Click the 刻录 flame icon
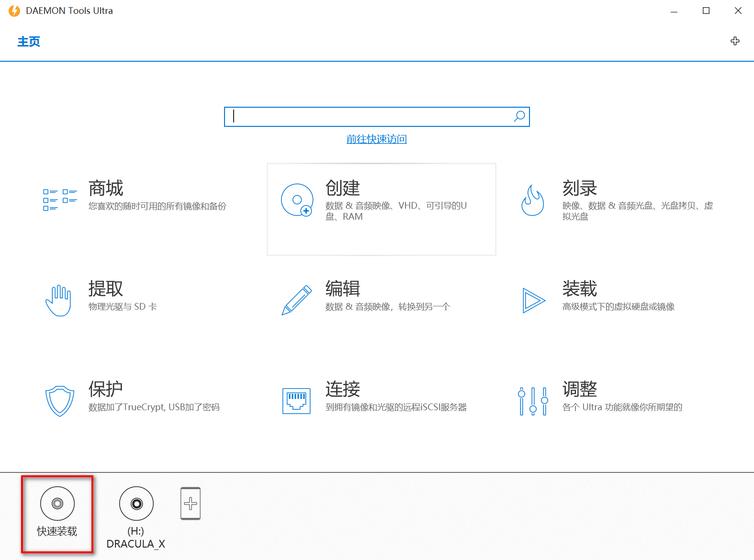This screenshot has height=560, width=754. pos(533,200)
